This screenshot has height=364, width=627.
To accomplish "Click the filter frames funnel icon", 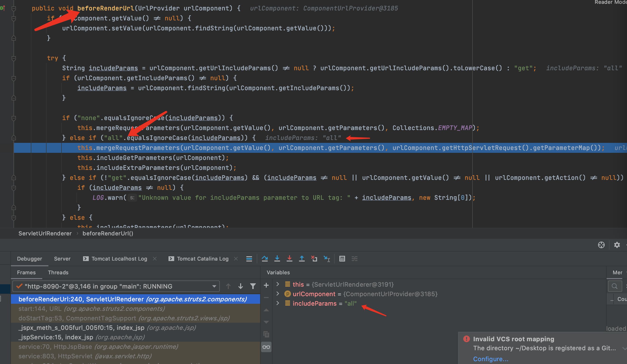I will [253, 286].
